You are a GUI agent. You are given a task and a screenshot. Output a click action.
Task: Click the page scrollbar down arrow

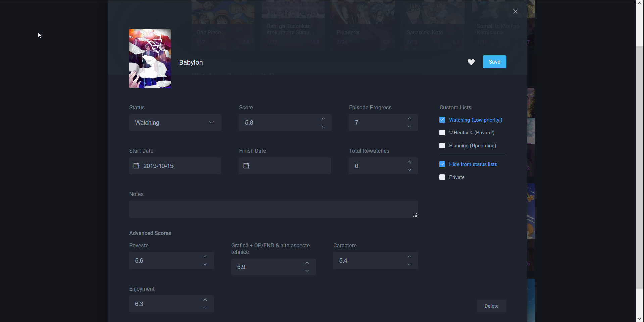point(640,318)
